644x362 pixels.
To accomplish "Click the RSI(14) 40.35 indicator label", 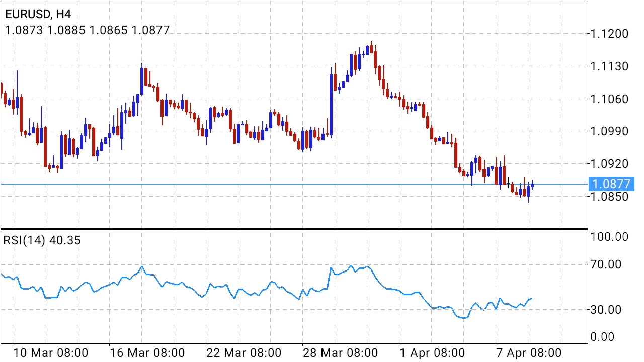I will tap(42, 240).
